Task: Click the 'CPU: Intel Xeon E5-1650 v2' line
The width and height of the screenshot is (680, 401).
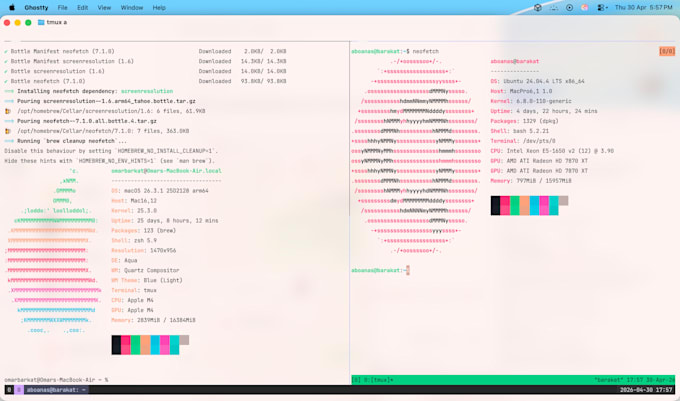Action: point(552,151)
